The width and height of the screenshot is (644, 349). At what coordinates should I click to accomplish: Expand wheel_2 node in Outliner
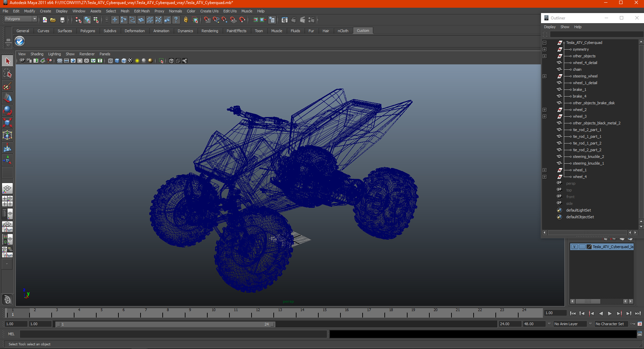(545, 110)
